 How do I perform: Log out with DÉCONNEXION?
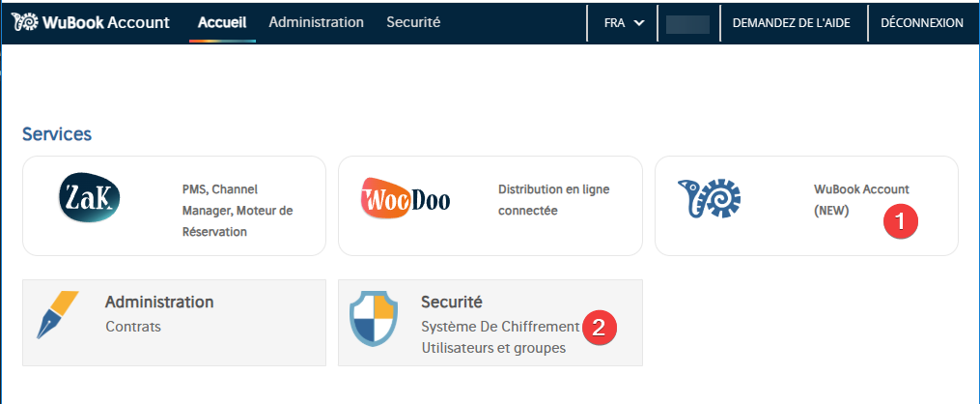click(922, 23)
